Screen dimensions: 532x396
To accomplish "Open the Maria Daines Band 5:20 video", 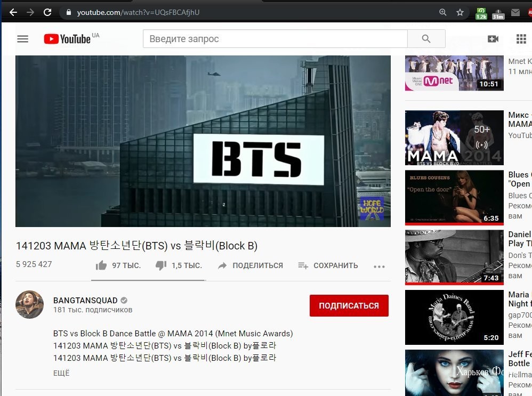I will click(454, 317).
